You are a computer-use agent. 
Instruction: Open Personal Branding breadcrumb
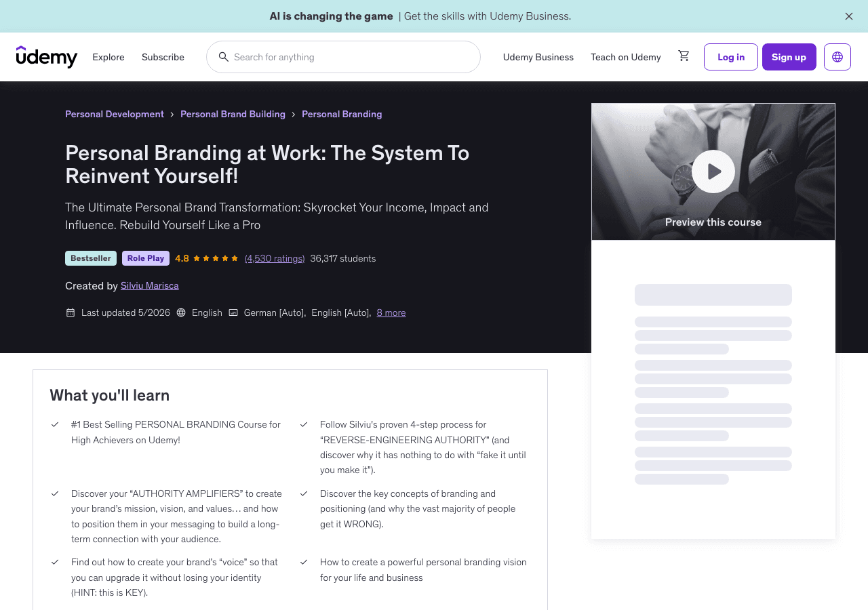click(342, 114)
